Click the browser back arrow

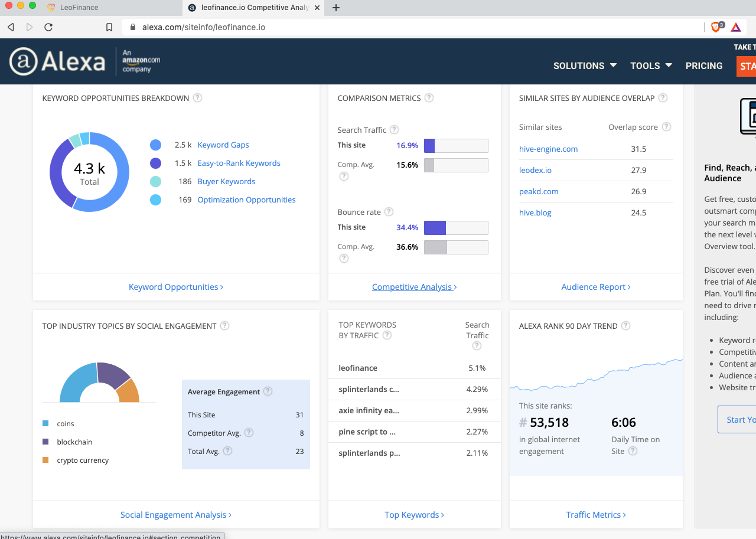coord(11,27)
